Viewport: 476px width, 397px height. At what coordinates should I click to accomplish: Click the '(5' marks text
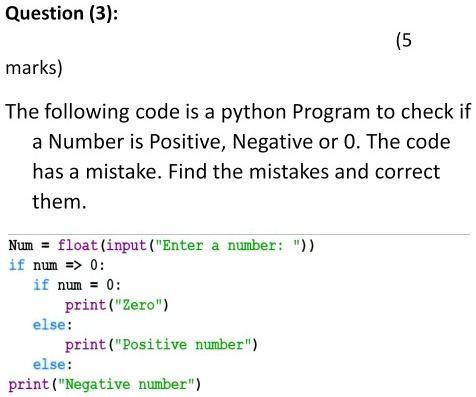click(x=404, y=41)
